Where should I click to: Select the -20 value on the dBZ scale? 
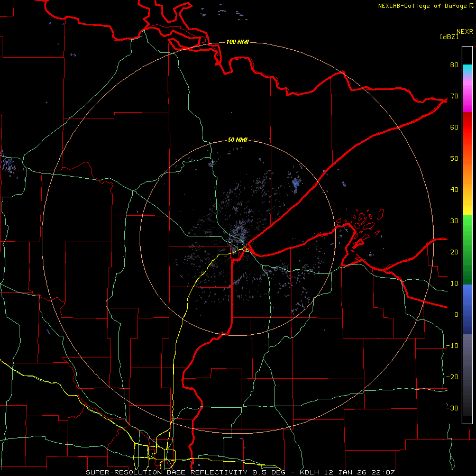452,377
